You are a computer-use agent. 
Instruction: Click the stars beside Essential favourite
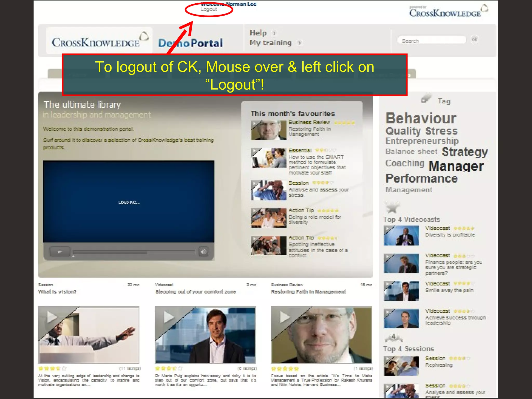[x=325, y=150]
